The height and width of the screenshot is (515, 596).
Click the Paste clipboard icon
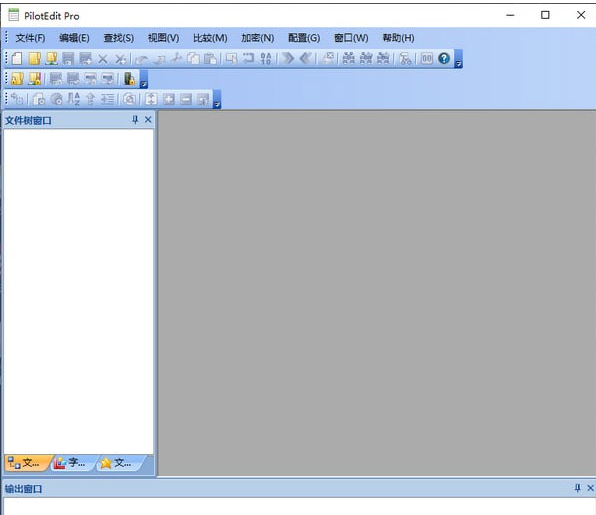[x=211, y=59]
